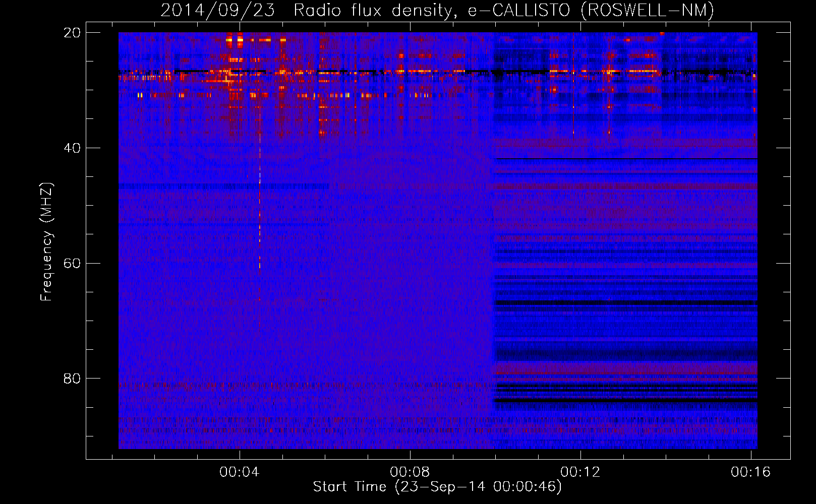Click the 'Start Time (23-Sep-14 00:00:46)' axis label

click(x=437, y=487)
